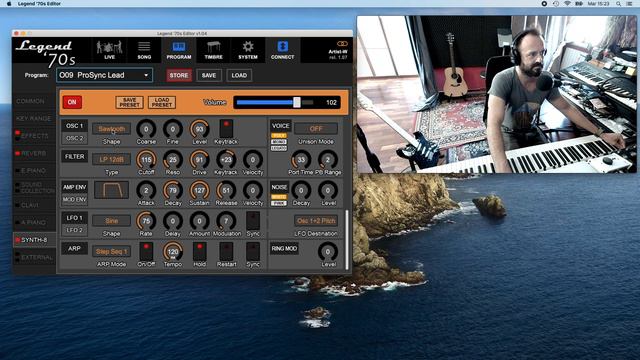The height and width of the screenshot is (360, 640).
Task: Click the LFO Modulation knob
Action: 226,221
